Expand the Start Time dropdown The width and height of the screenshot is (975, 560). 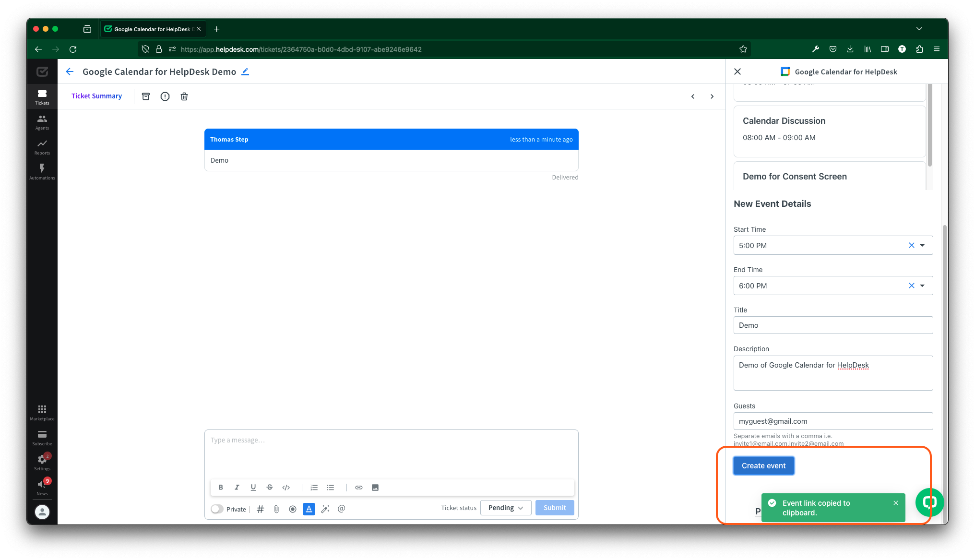coord(923,245)
